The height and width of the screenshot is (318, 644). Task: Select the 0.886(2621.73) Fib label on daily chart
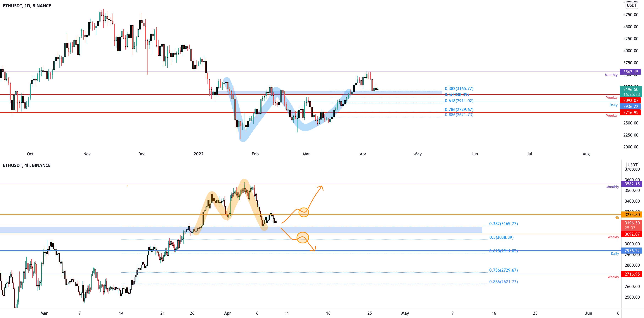pyautogui.click(x=459, y=115)
